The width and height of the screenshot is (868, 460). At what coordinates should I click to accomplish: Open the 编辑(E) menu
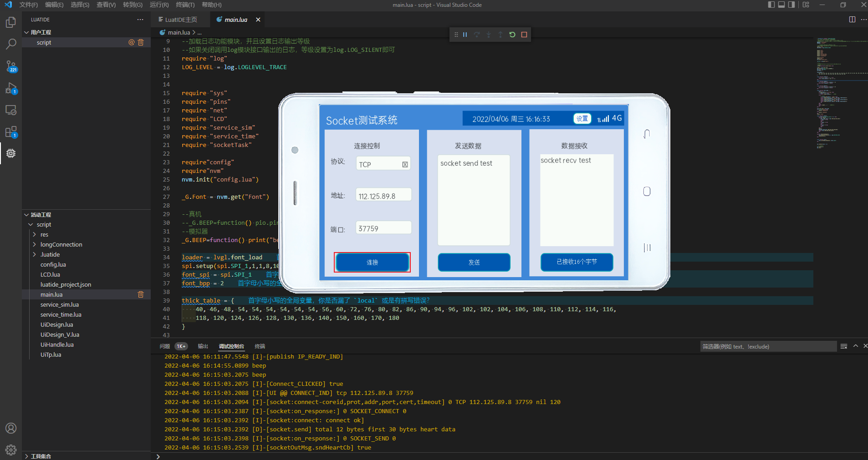point(54,5)
